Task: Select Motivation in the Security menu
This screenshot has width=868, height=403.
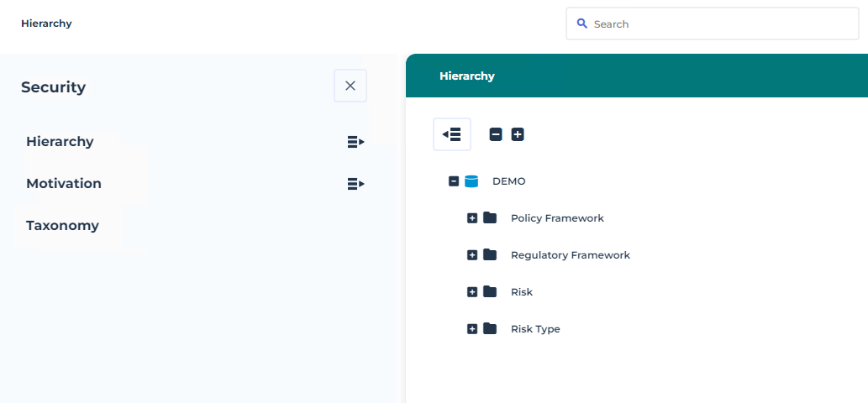Action: tap(64, 184)
